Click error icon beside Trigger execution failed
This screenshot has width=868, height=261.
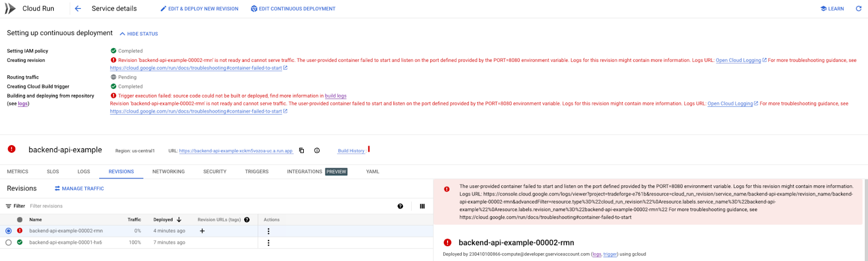point(113,96)
